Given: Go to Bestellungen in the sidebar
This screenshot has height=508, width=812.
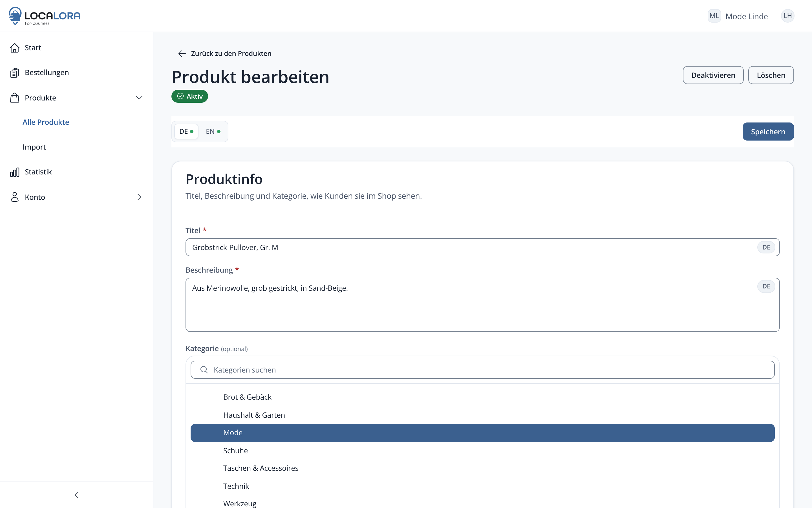Looking at the screenshot, I should 47,73.
